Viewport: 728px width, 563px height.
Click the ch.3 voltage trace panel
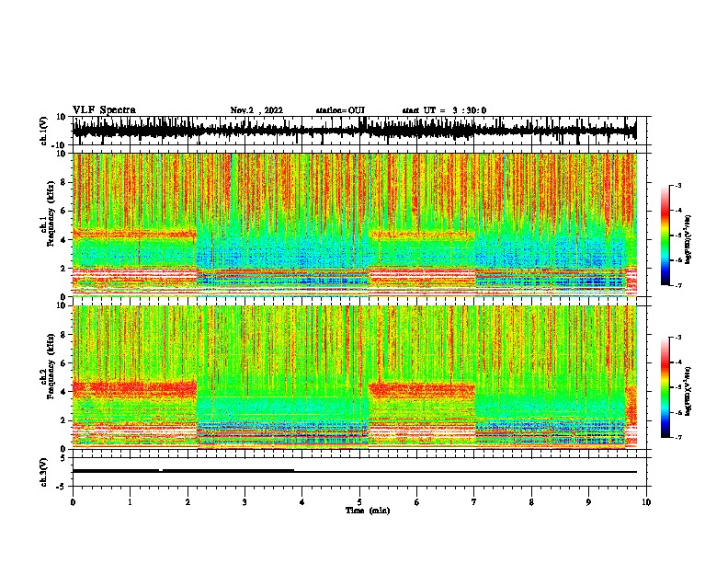pos(361,472)
